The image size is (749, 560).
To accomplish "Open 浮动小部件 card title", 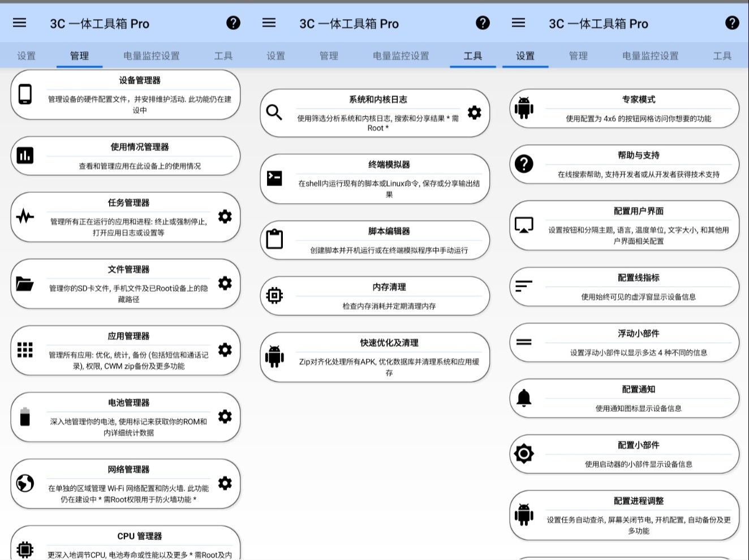I will coord(639,333).
